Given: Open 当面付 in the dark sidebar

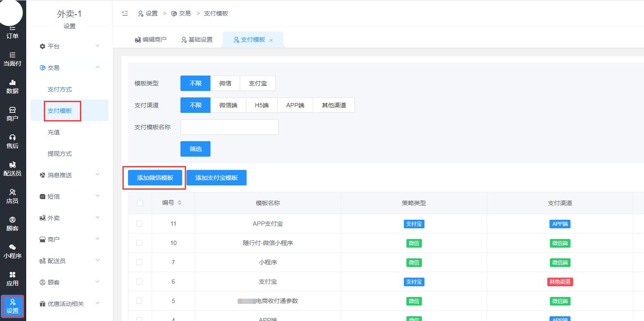Looking at the screenshot, I should coord(12,59).
